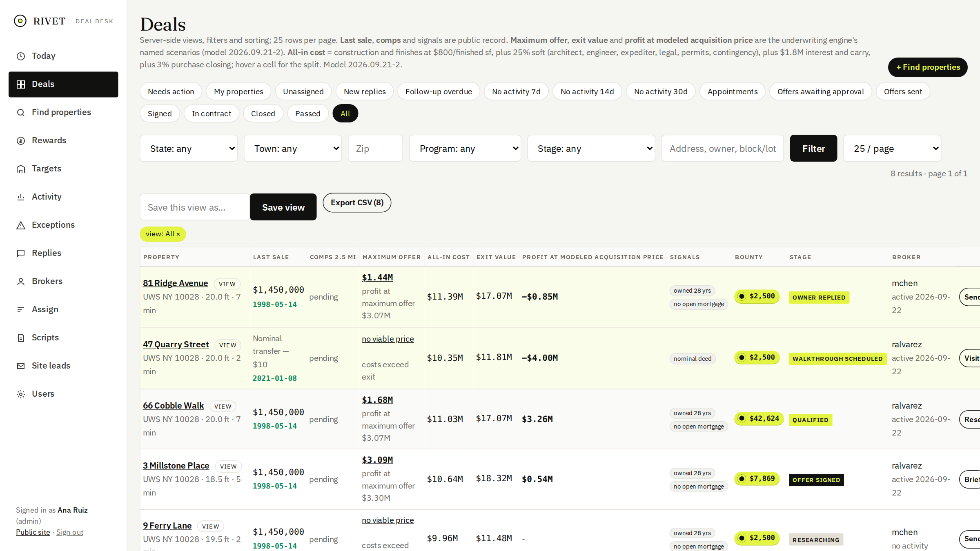Click the Users gear icon

(x=21, y=394)
